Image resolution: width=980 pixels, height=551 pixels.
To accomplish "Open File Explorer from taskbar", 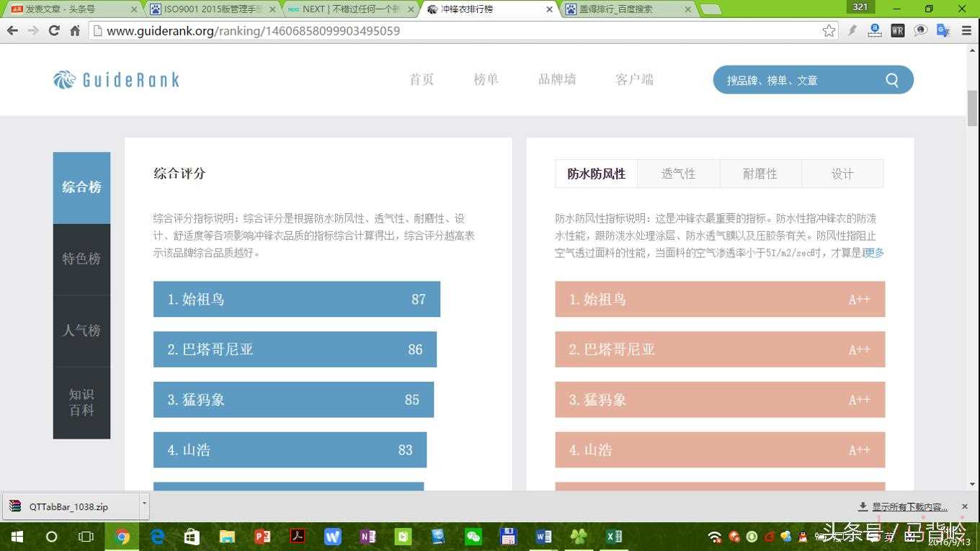I will click(x=227, y=537).
